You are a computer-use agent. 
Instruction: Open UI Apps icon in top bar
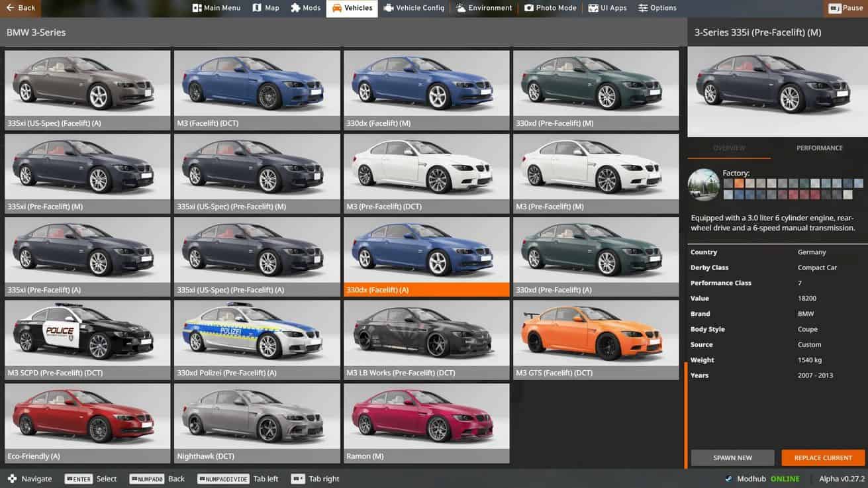coord(593,8)
